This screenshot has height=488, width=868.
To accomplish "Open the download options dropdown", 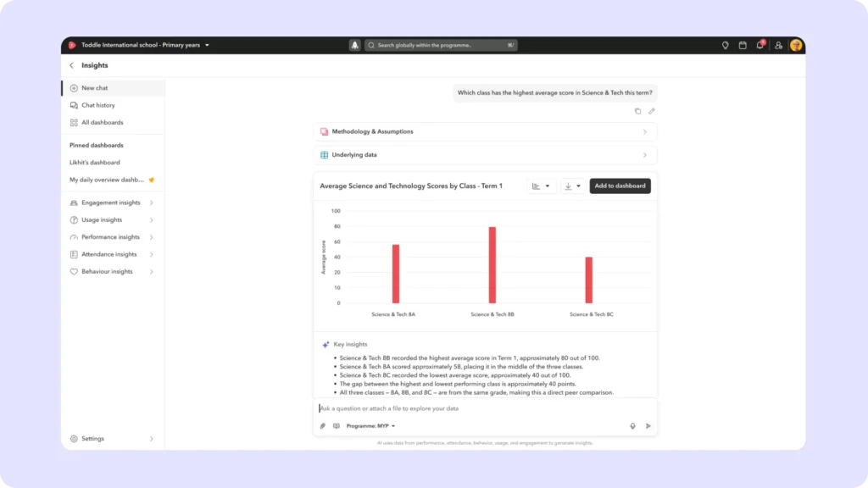I will (573, 186).
